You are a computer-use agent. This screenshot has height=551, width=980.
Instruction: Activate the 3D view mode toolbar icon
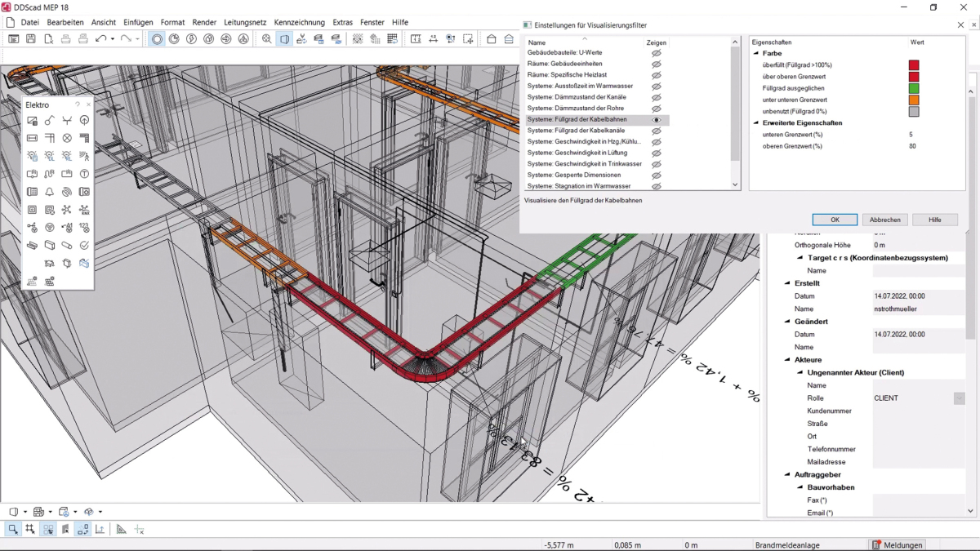click(x=283, y=38)
